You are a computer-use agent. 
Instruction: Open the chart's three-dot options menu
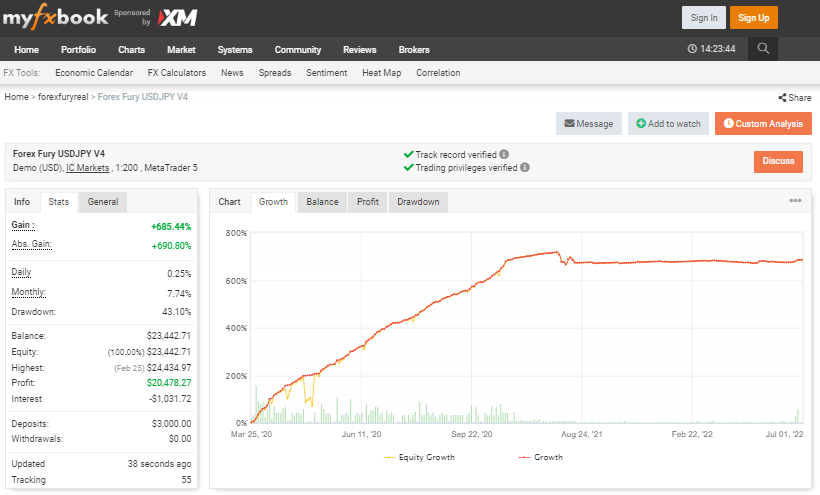coord(795,201)
